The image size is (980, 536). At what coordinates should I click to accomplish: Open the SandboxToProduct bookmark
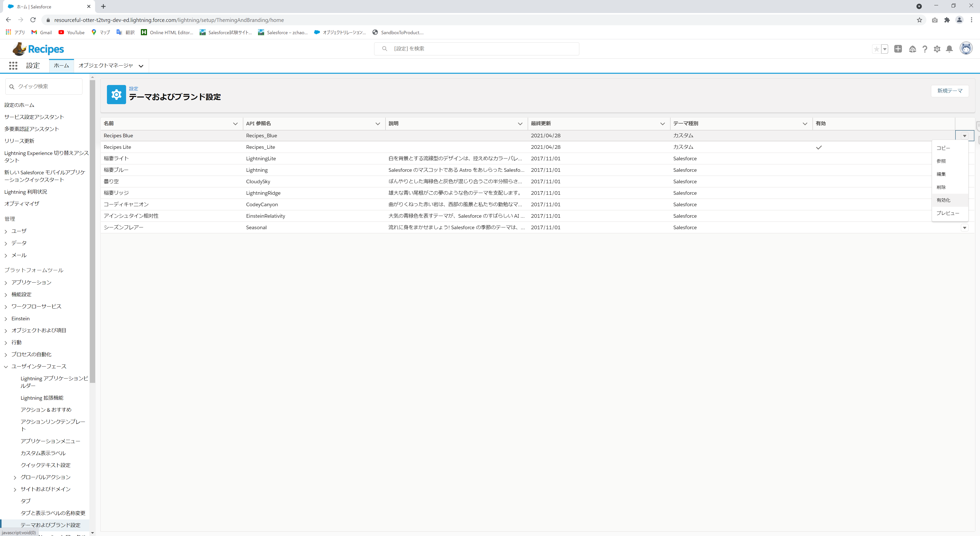[398, 32]
